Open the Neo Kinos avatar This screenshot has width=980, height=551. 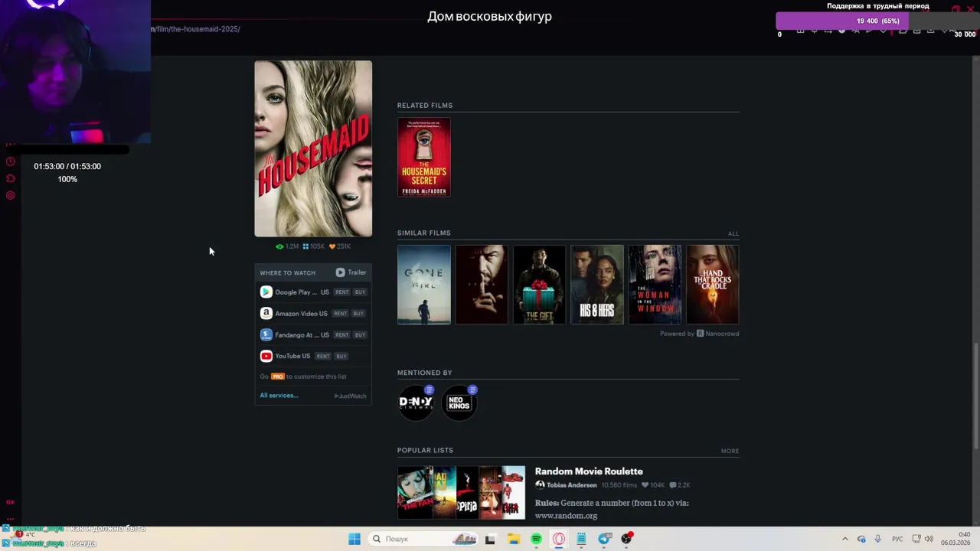[459, 403]
